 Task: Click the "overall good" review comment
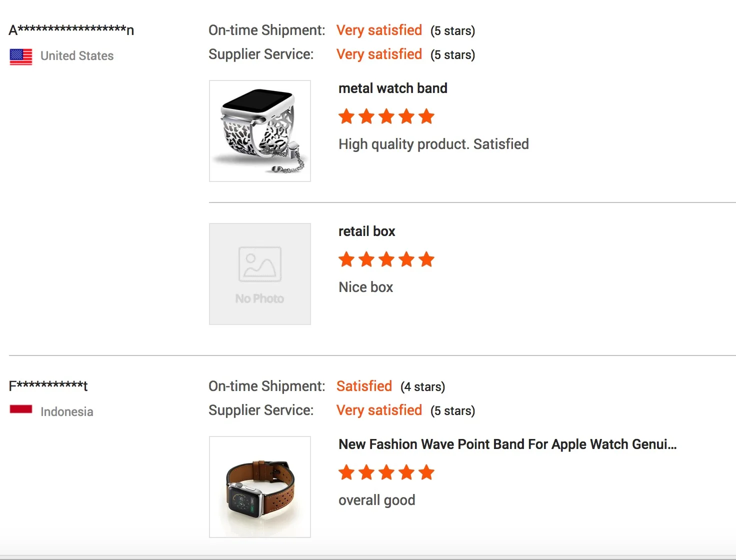376,500
